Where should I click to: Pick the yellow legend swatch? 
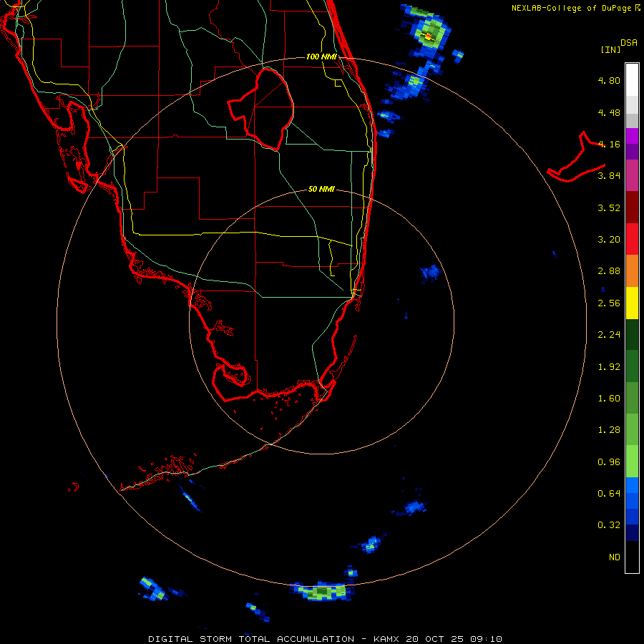(x=632, y=303)
